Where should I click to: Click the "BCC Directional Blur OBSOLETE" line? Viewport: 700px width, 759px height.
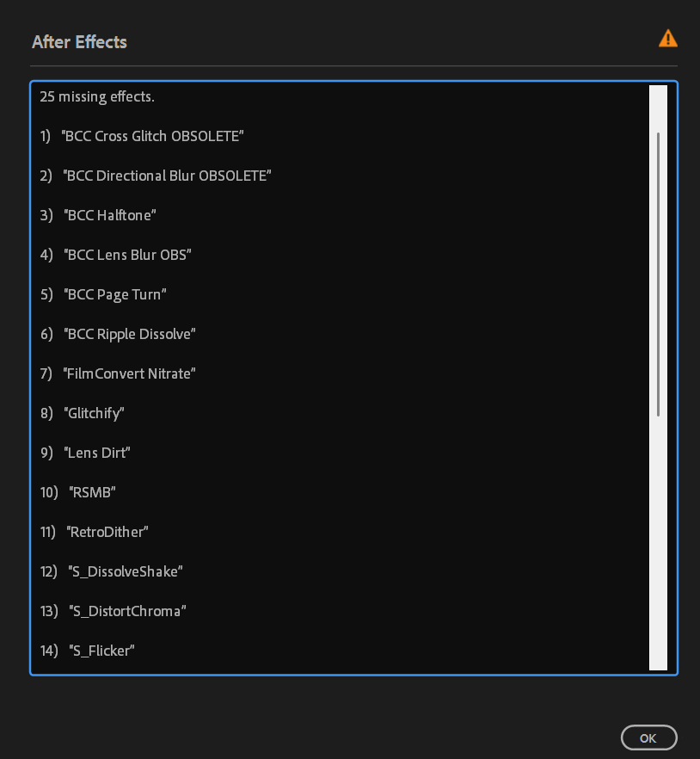pyautogui.click(x=167, y=176)
